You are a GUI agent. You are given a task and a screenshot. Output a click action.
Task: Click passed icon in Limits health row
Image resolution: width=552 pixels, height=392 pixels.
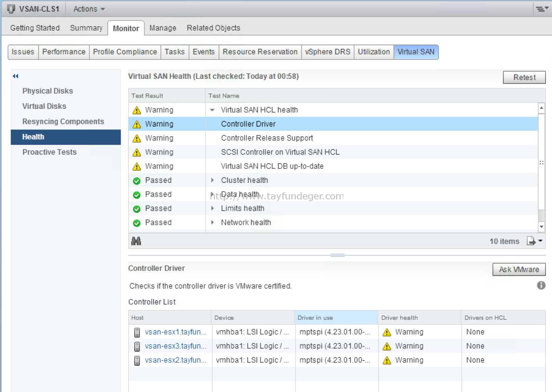click(x=137, y=209)
